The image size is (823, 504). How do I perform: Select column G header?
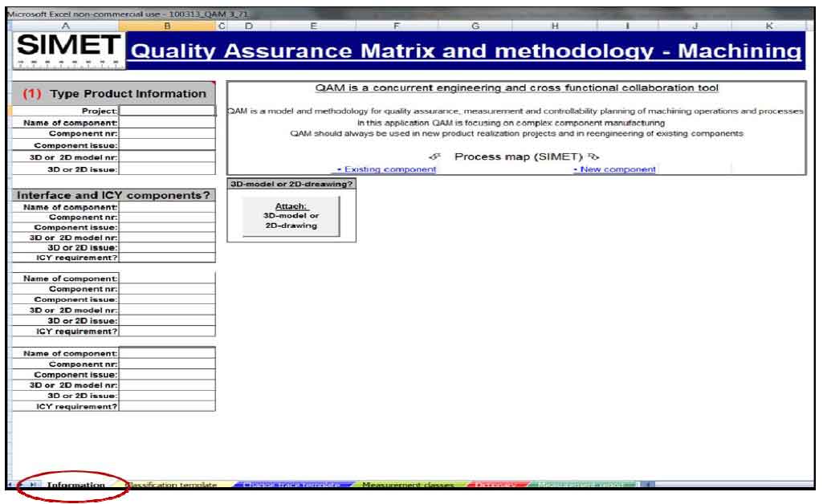(475, 26)
